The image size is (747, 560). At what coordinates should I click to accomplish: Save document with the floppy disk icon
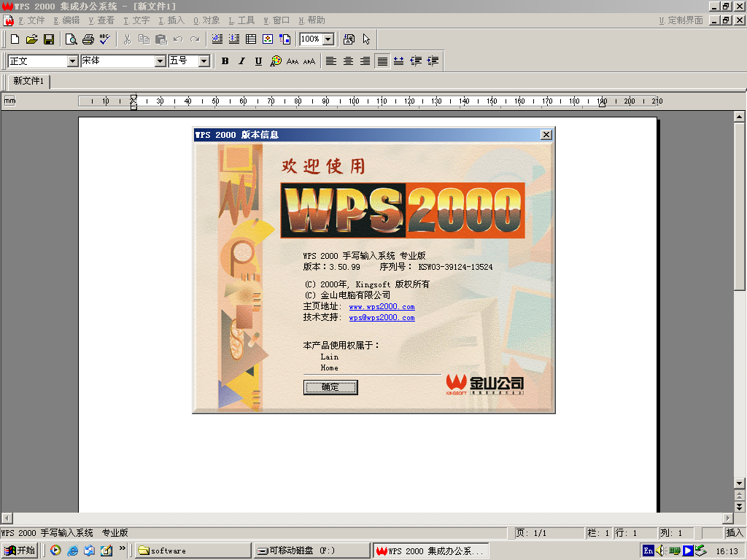click(49, 39)
